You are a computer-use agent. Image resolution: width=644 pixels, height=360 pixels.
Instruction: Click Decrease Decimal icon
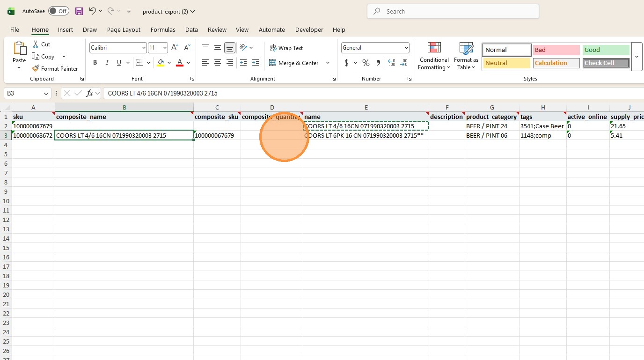point(404,63)
